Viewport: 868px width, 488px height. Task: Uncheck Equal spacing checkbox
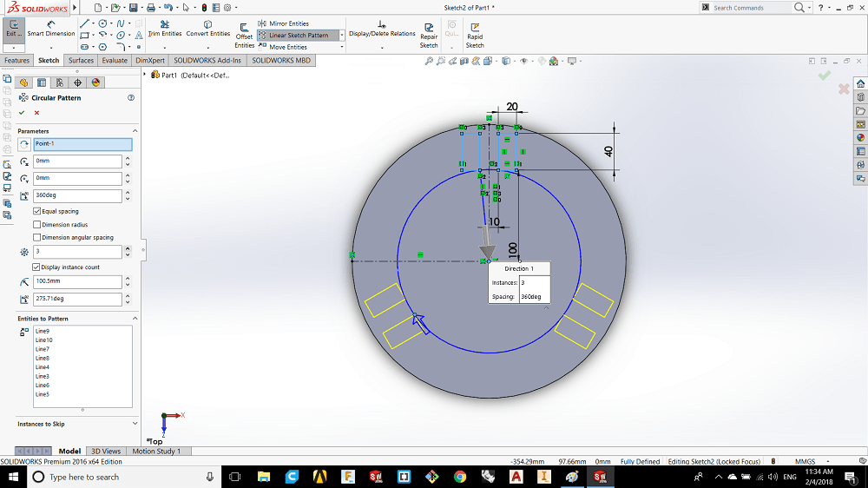[37, 211]
